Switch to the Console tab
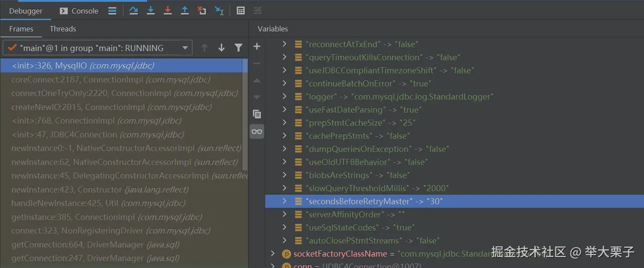The height and width of the screenshot is (268, 644). coord(79,11)
